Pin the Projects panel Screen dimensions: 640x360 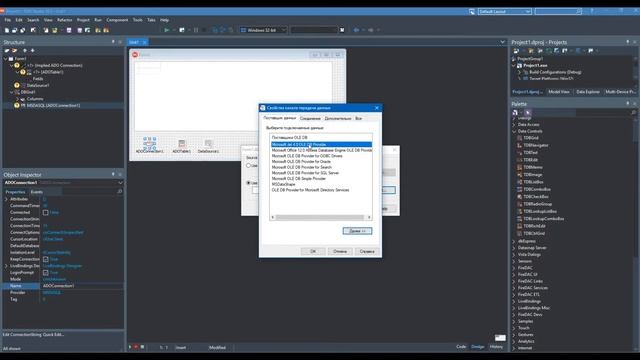coord(628,42)
